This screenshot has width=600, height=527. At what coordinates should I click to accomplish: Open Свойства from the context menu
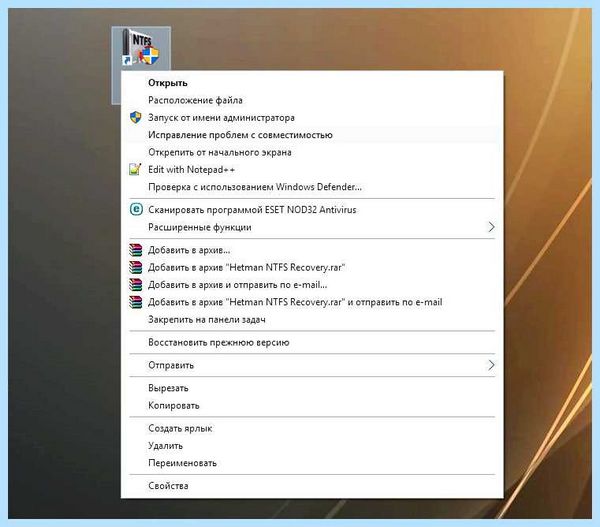(312, 486)
